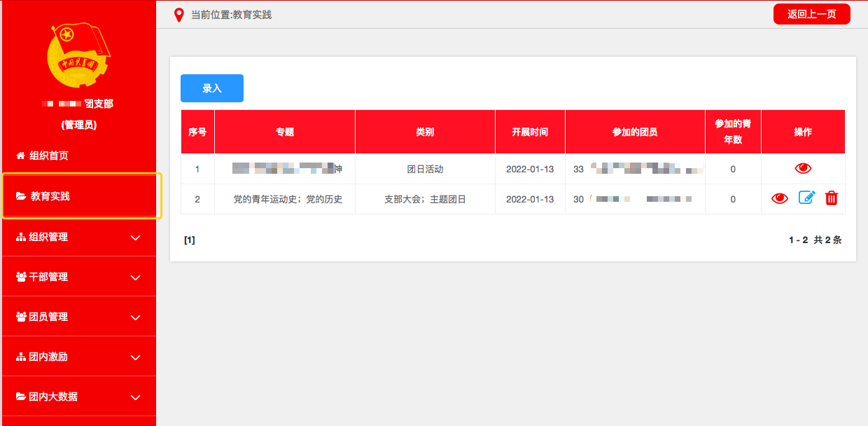The image size is (868, 426).
Task: Click the Youth League emblem logo
Action: tap(79, 55)
